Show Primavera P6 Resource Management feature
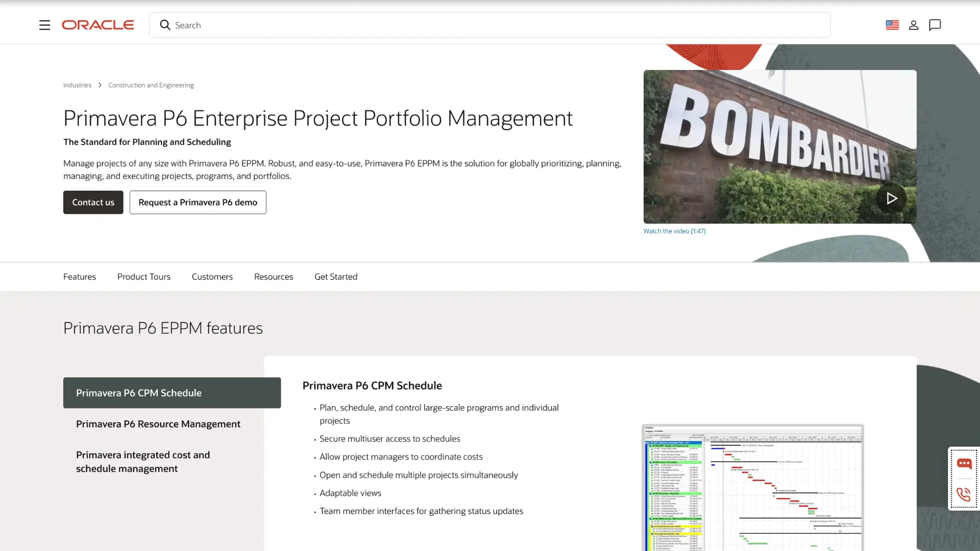The height and width of the screenshot is (551, 980). [158, 424]
